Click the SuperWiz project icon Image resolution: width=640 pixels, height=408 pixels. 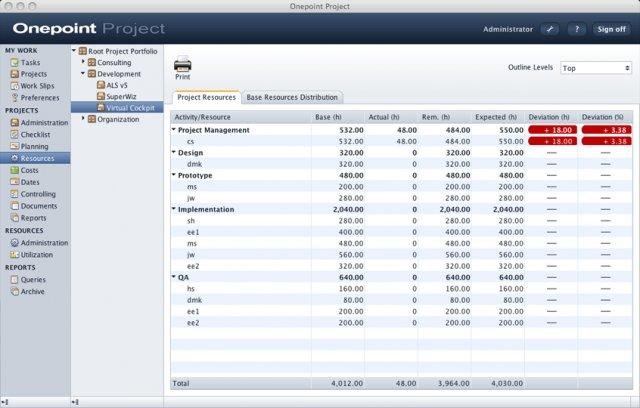[x=101, y=97]
